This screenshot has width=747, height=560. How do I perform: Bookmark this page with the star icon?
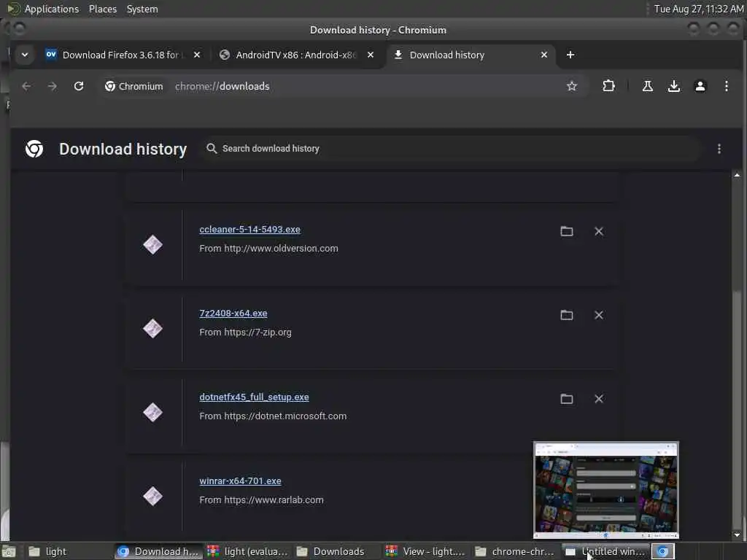(572, 86)
